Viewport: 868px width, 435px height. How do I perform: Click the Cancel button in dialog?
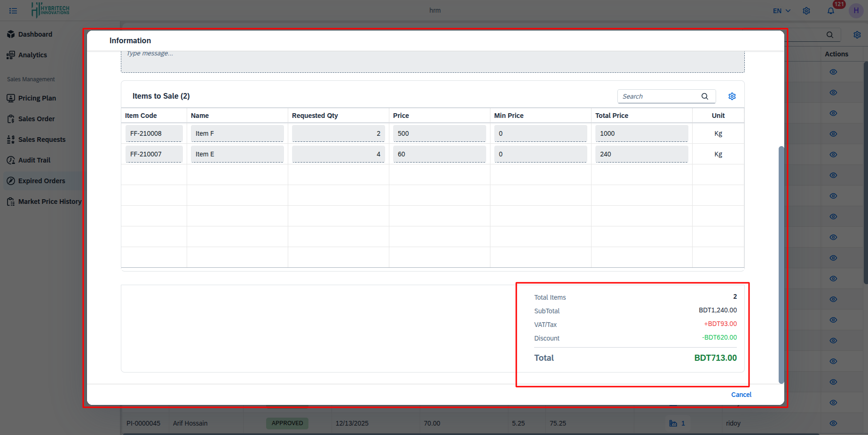click(741, 395)
